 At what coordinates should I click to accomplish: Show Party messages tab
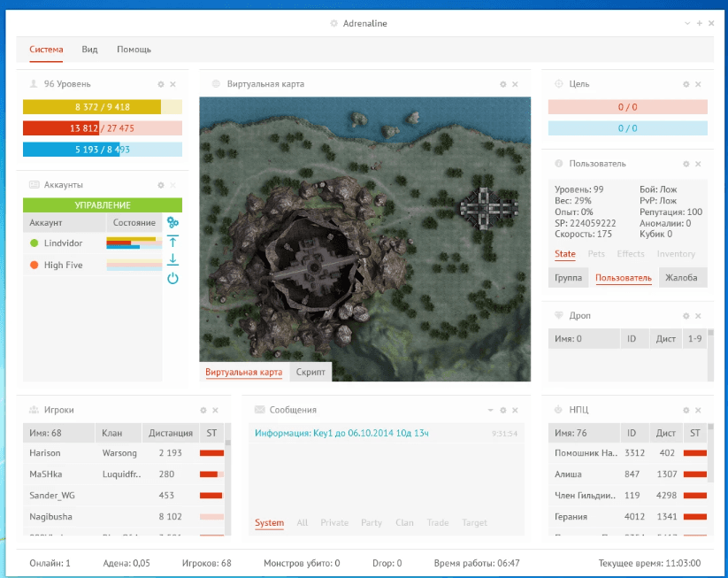[372, 523]
